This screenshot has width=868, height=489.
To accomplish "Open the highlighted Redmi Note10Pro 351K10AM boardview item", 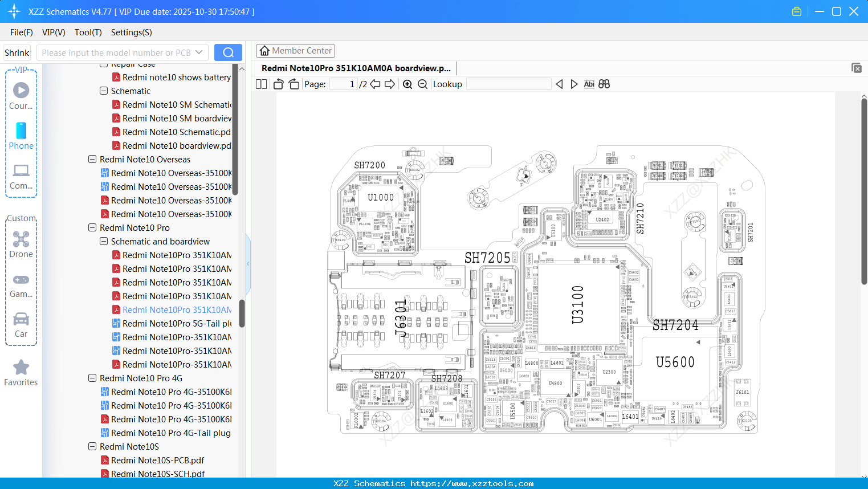I will tap(177, 310).
